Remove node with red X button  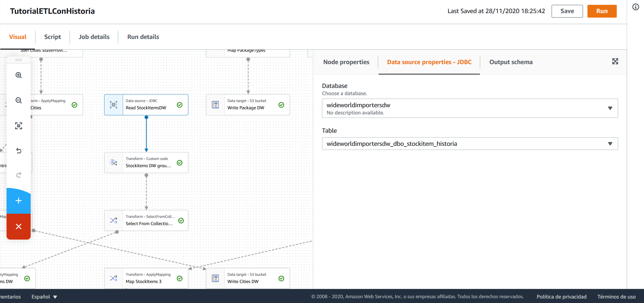pyautogui.click(x=19, y=226)
